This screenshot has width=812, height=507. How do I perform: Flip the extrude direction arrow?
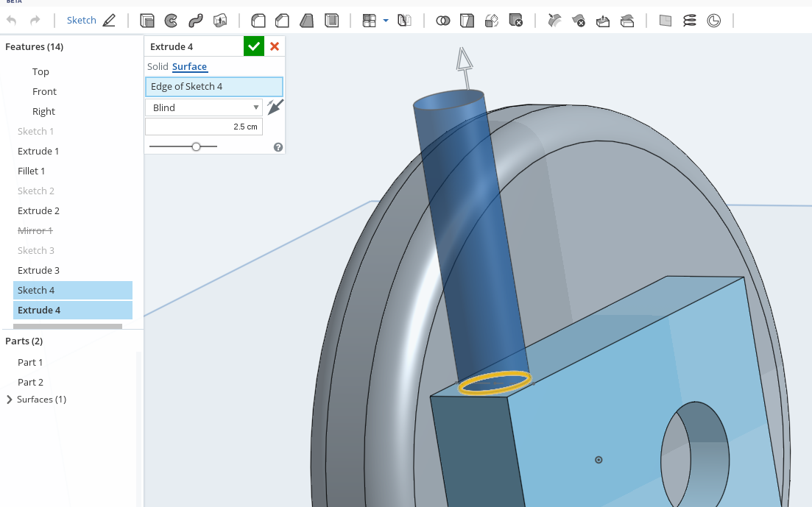(x=275, y=107)
